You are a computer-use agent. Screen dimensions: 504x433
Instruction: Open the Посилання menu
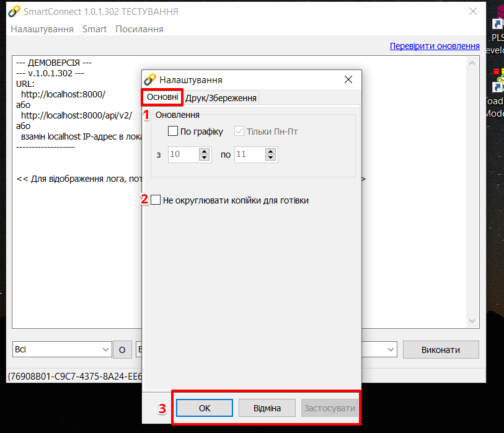pyautogui.click(x=139, y=29)
